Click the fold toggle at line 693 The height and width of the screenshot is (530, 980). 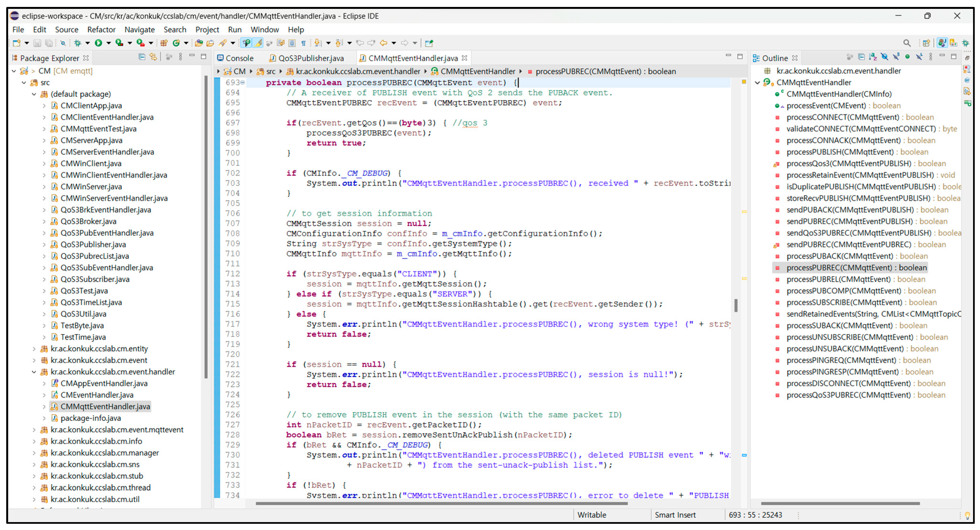tap(243, 83)
